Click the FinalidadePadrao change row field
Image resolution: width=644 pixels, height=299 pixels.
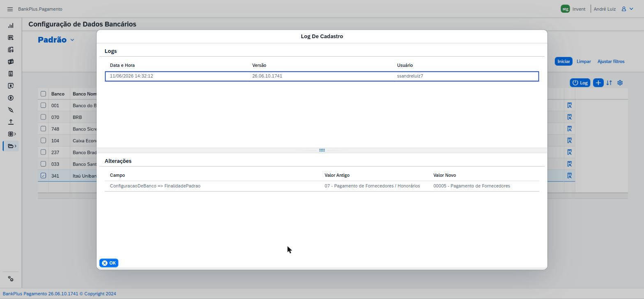(x=155, y=186)
